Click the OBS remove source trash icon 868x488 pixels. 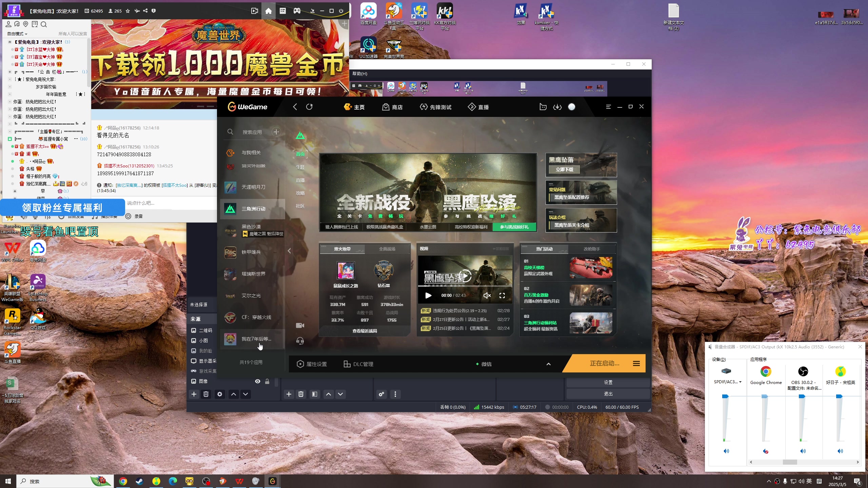206,394
